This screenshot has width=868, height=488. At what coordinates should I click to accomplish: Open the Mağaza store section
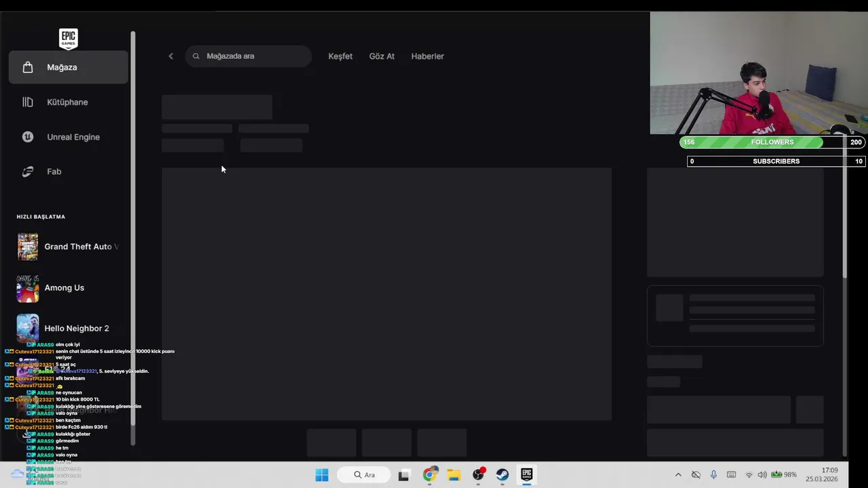click(68, 67)
